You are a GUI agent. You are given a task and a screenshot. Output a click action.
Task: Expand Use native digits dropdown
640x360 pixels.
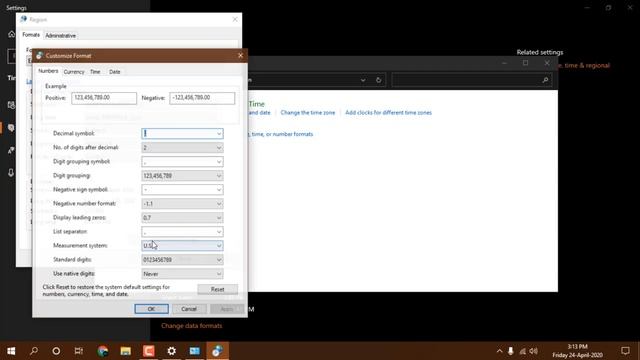[x=182, y=274]
